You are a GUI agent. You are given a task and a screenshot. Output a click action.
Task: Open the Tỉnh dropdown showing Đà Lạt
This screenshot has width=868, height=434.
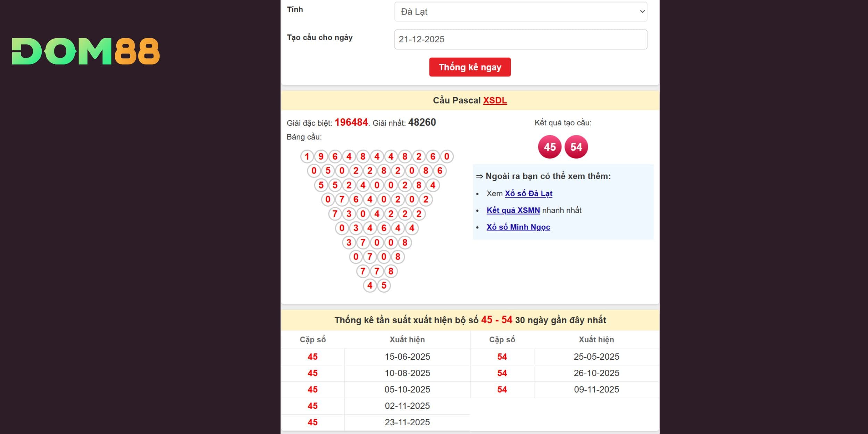point(520,12)
